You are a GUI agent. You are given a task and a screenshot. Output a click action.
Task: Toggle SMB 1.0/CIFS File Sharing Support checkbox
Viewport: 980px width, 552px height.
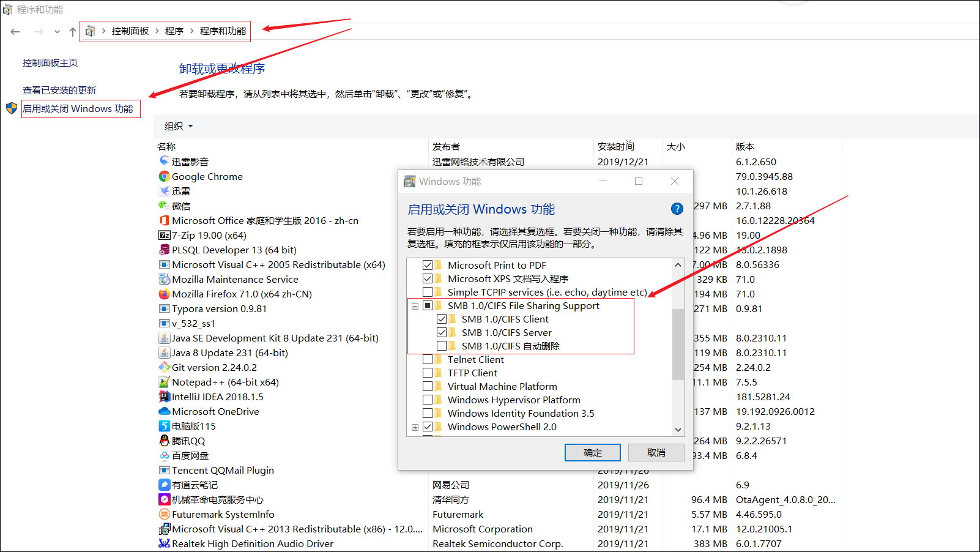click(428, 305)
